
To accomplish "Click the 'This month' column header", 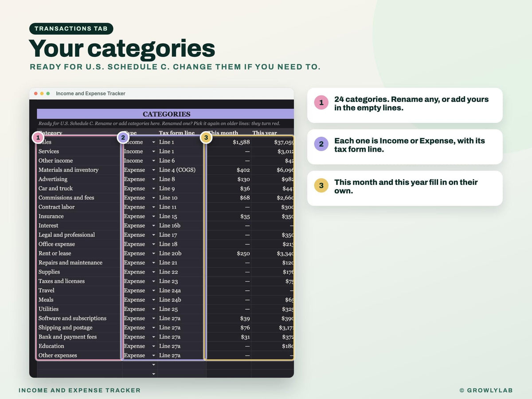I will [223, 133].
